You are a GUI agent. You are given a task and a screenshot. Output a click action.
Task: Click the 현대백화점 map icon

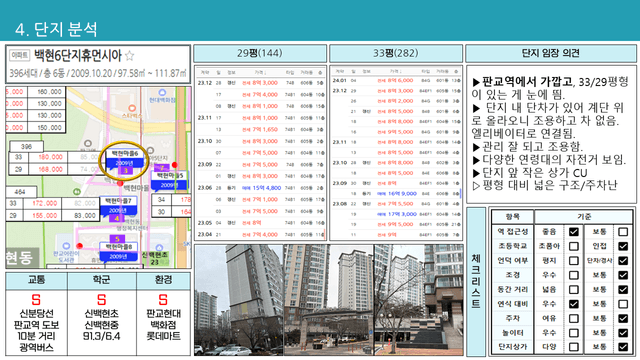pyautogui.click(x=162, y=93)
